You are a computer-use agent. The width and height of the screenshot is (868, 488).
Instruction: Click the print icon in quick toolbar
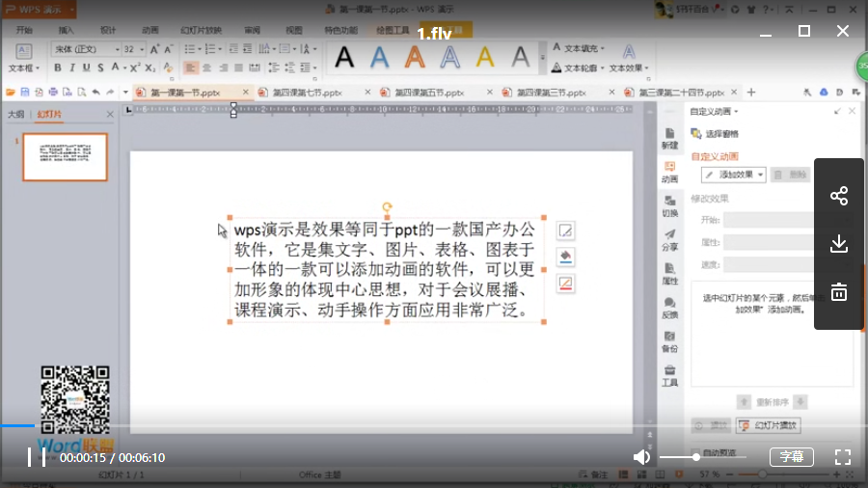click(x=53, y=92)
